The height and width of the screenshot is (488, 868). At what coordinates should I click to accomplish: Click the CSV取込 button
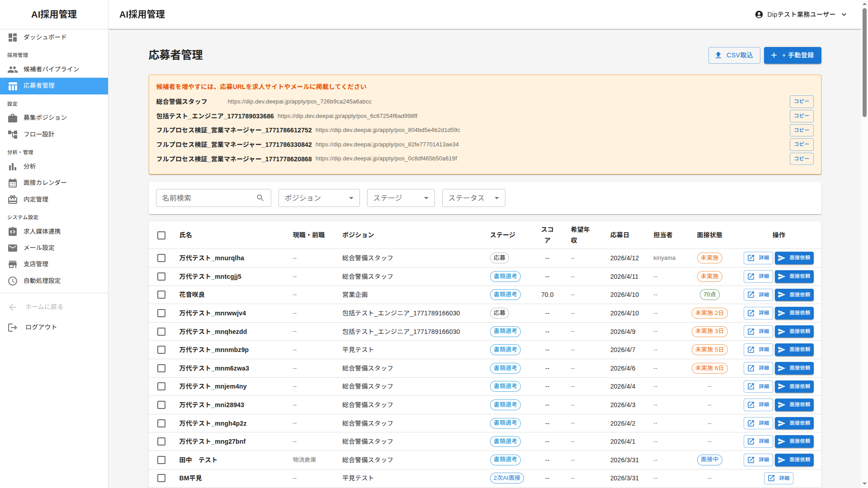click(734, 55)
